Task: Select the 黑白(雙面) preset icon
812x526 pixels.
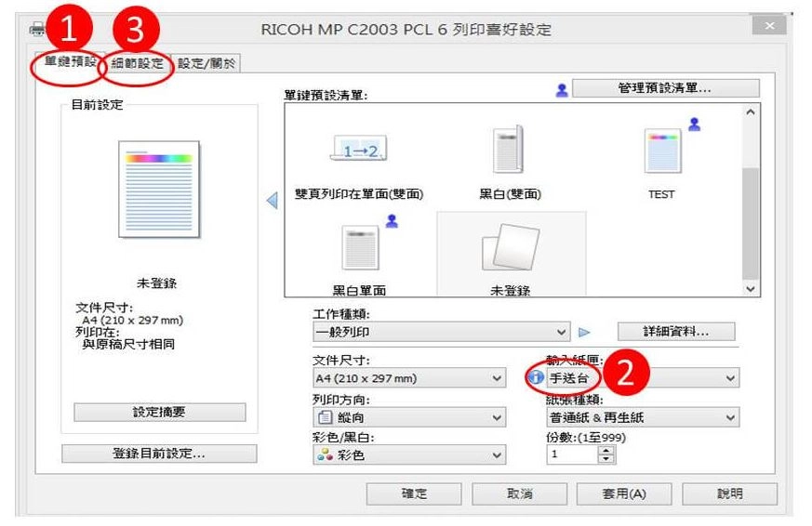Action: click(509, 149)
